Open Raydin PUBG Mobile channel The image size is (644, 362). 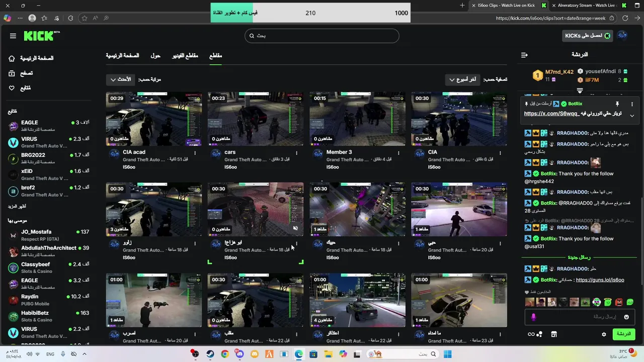(x=49, y=300)
